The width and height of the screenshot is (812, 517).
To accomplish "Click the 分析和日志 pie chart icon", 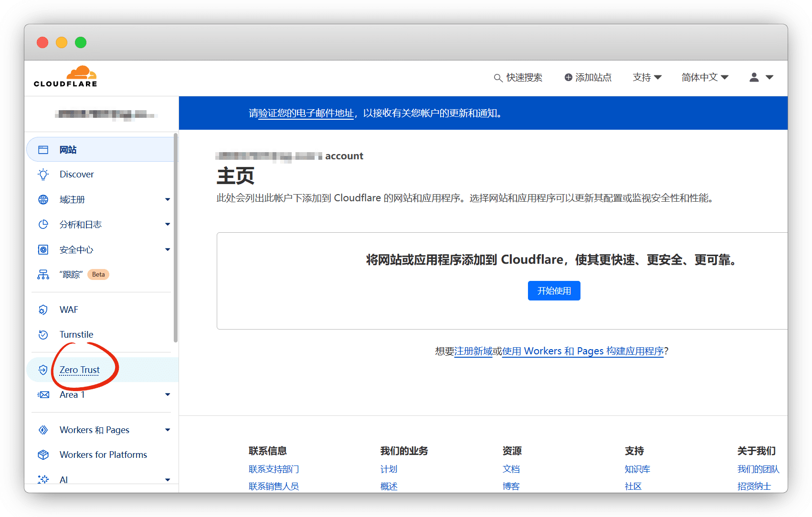I will pyautogui.click(x=43, y=224).
